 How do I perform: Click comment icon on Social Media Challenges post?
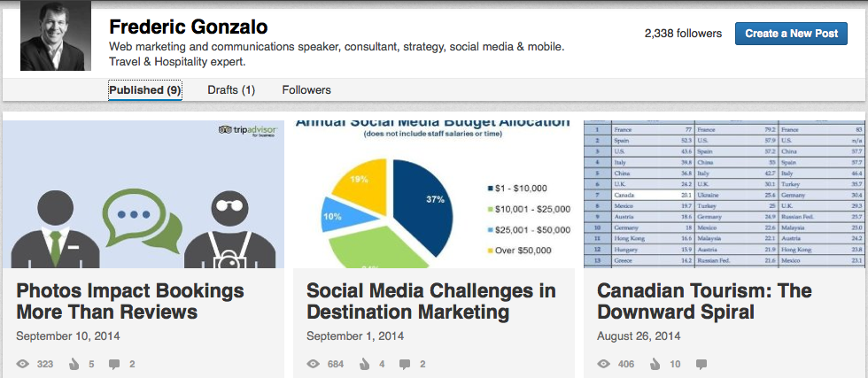405,364
